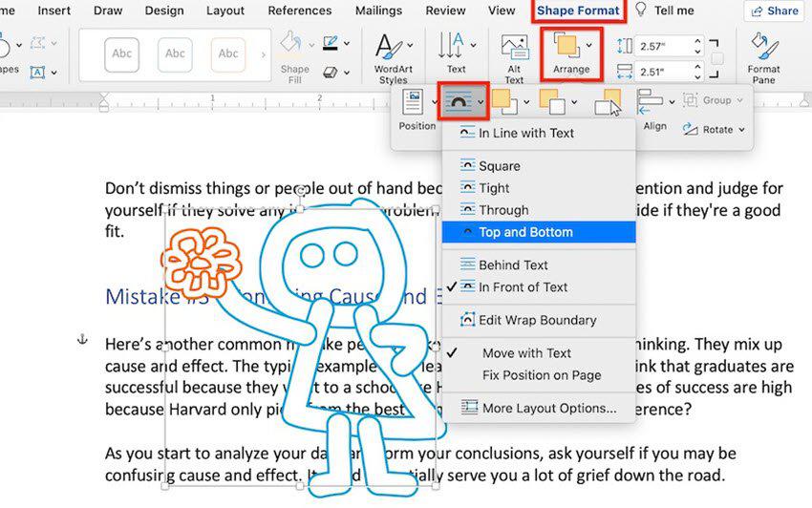The height and width of the screenshot is (508, 812).
Task: Click the shape width icon
Action: [x=625, y=72]
